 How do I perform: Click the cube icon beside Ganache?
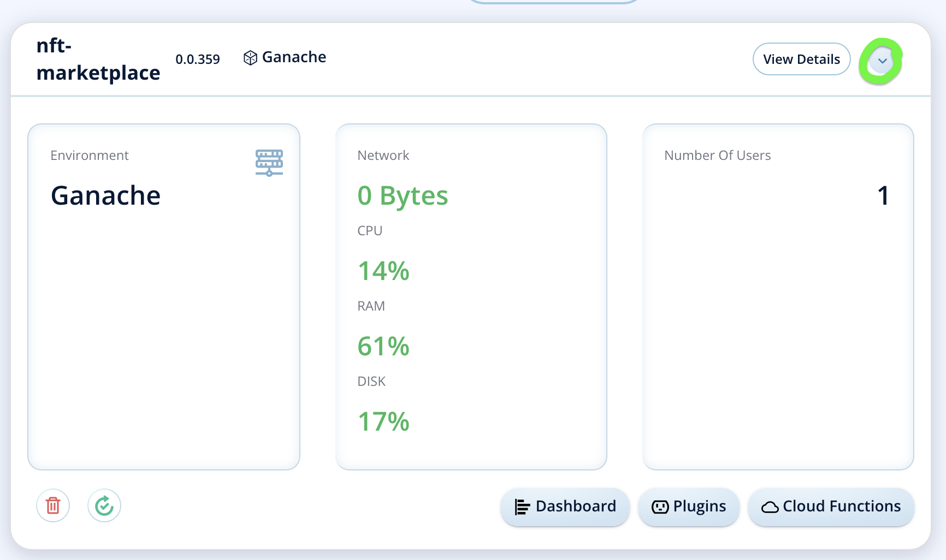pyautogui.click(x=250, y=58)
